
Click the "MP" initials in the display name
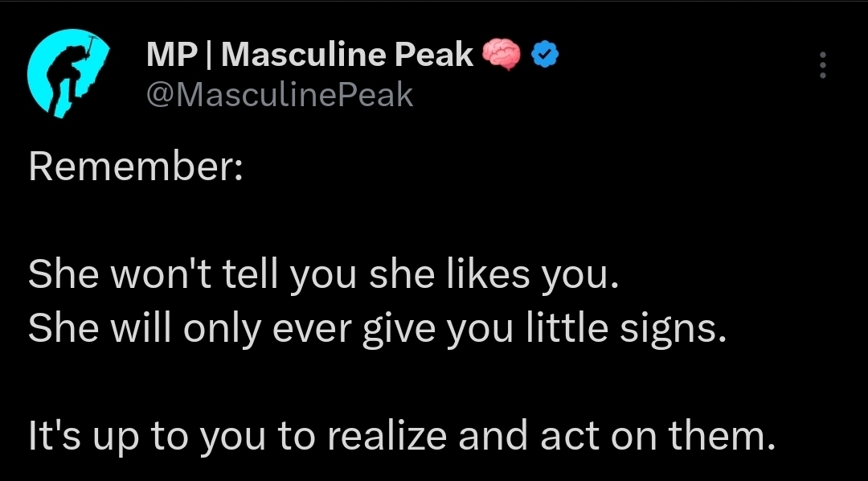(x=172, y=55)
